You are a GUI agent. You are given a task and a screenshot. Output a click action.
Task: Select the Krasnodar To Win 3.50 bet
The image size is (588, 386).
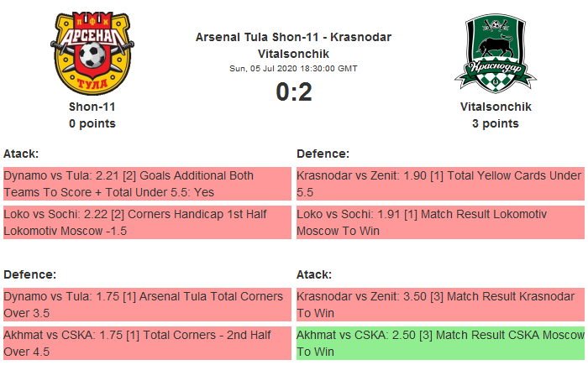(440, 305)
